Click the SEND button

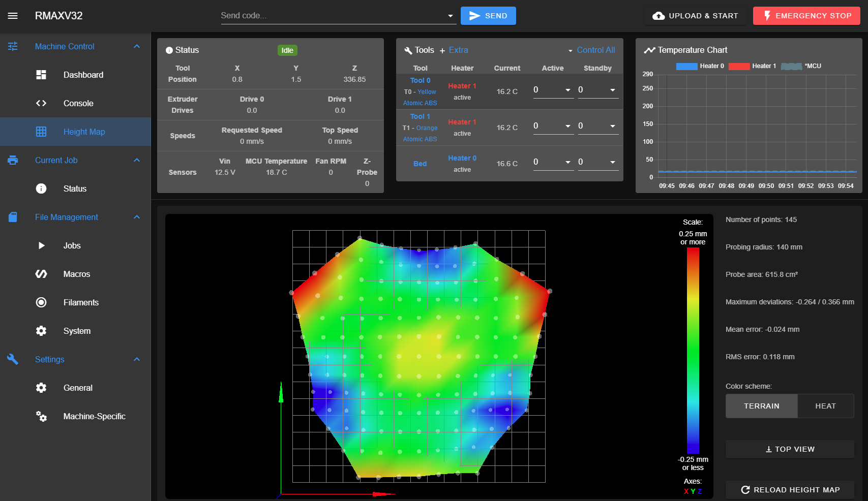(488, 16)
